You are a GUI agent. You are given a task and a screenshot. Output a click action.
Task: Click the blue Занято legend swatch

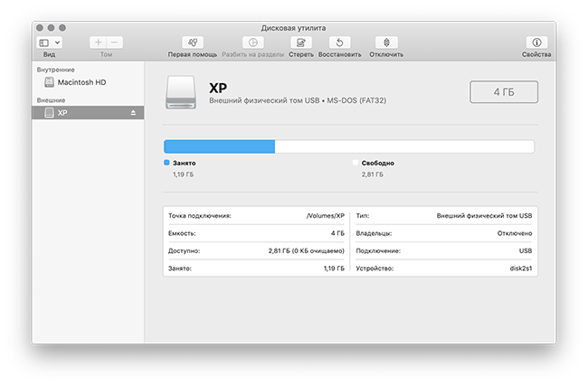(166, 163)
